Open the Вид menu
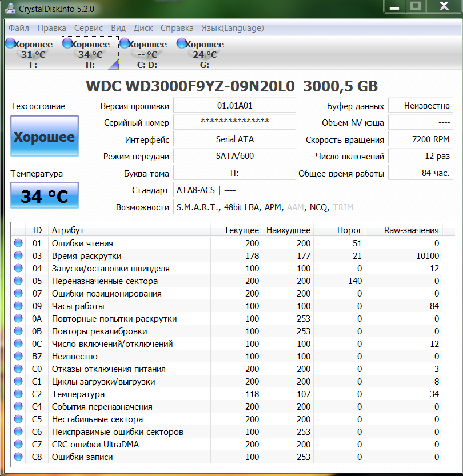Viewport: 463px width, 476px height. [118, 28]
